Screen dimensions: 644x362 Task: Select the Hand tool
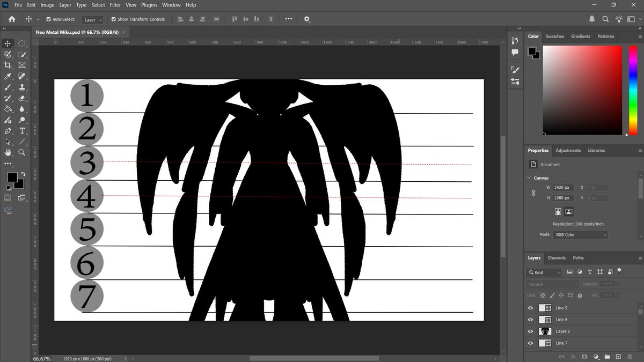coord(8,152)
